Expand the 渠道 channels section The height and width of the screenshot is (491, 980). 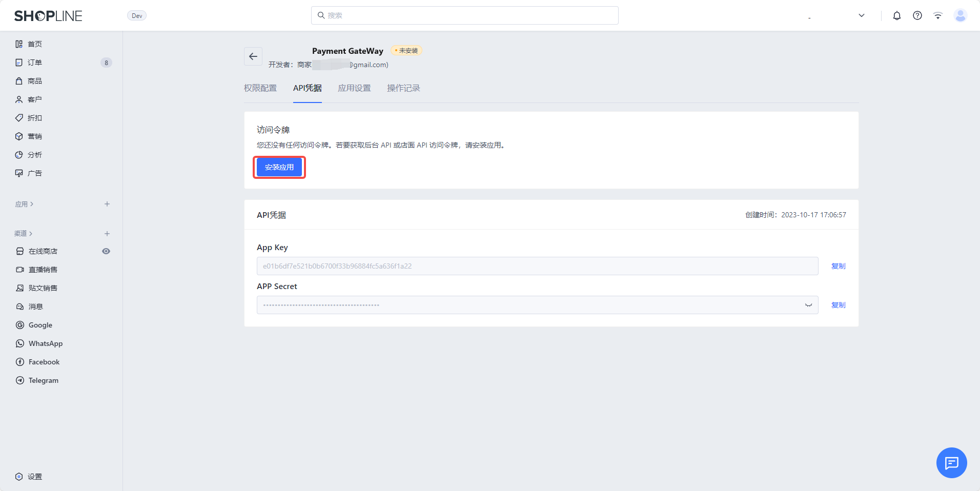tap(23, 233)
